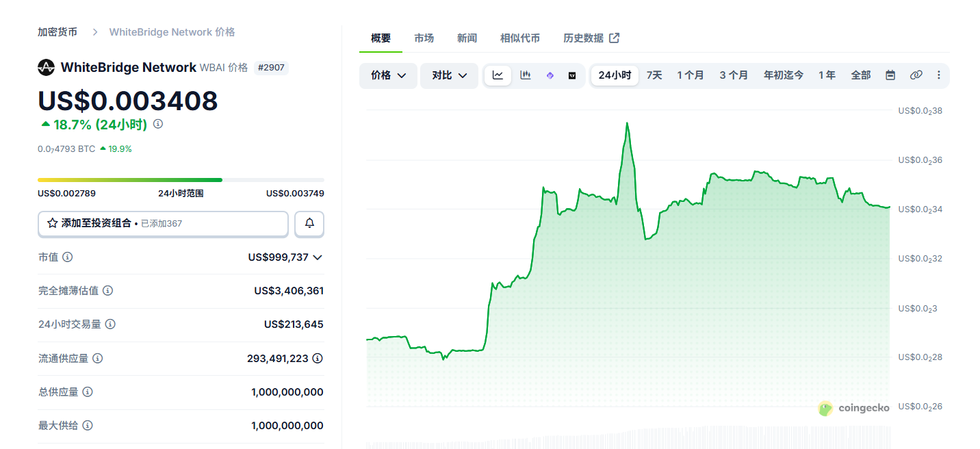
Task: Click 添加至投资组合 button
Action: click(x=163, y=223)
